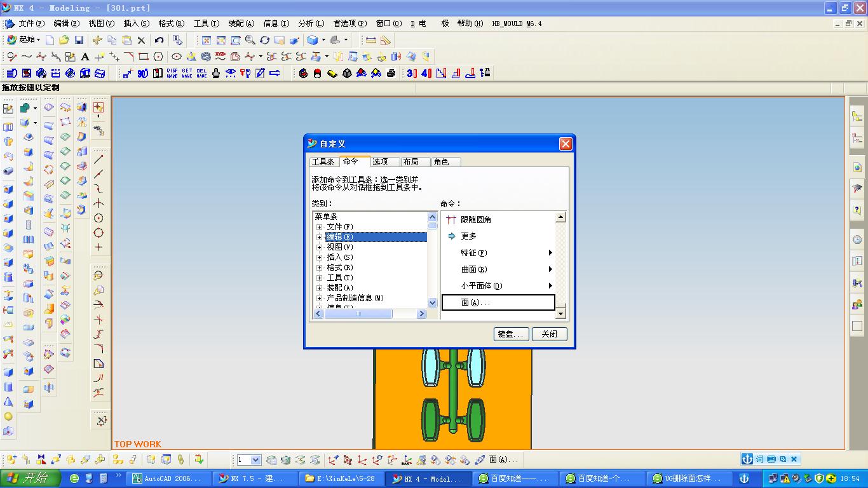Open the Help question-mark resource tab
Image resolution: width=868 pixels, height=488 pixels.
tap(857, 210)
